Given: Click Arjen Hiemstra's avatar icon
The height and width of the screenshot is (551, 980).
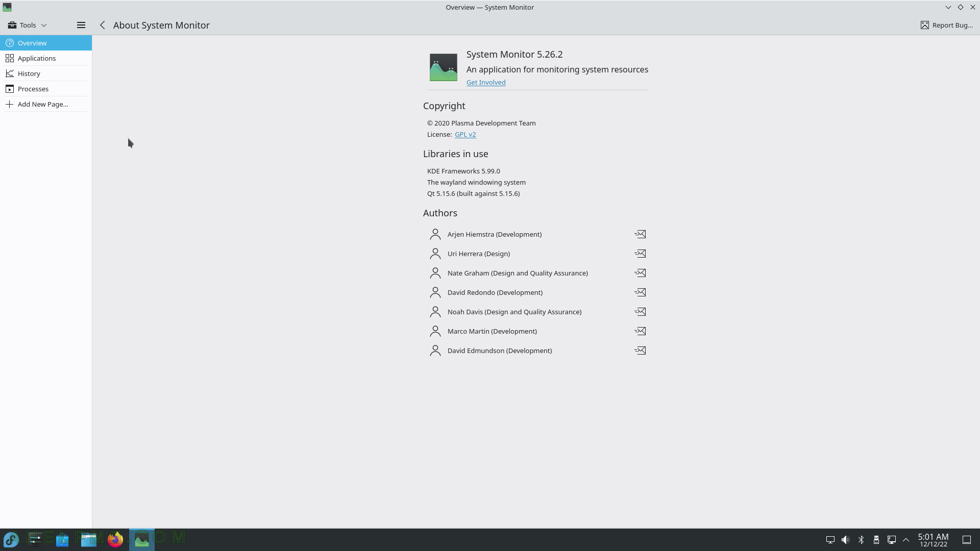Looking at the screenshot, I should point(435,234).
